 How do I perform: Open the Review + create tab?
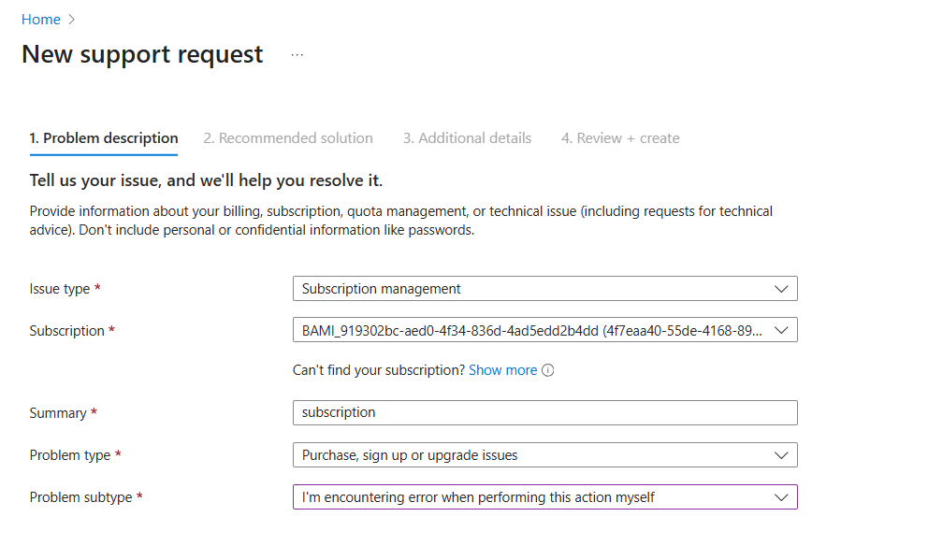point(620,137)
